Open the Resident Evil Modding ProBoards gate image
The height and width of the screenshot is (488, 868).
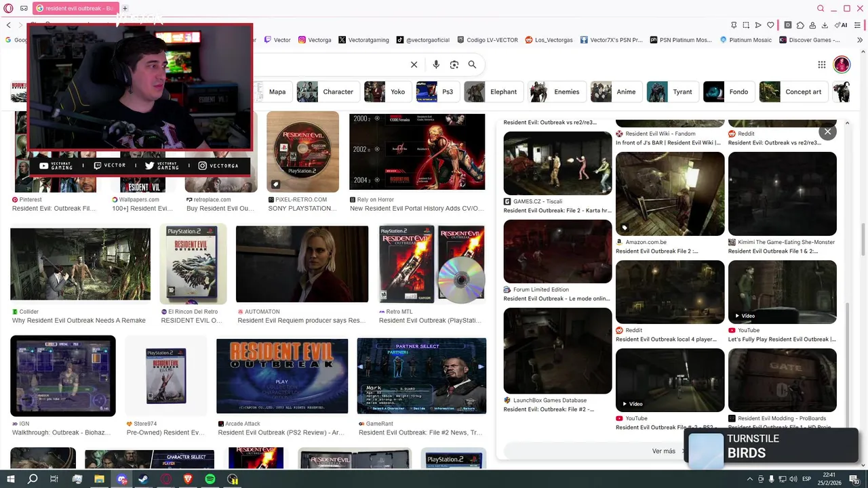783,380
